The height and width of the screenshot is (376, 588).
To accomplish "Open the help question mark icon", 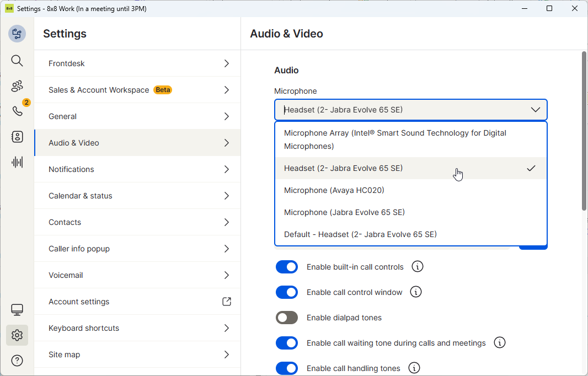I will click(x=17, y=361).
